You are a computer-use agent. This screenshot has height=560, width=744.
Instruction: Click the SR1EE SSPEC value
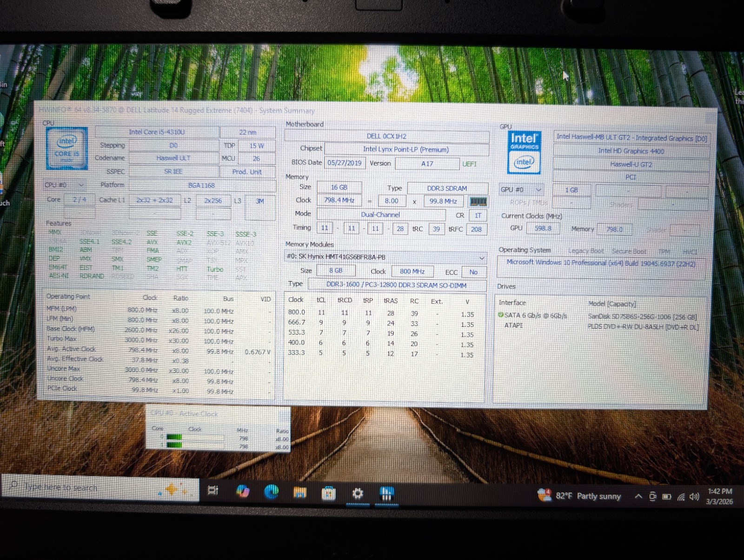click(173, 171)
